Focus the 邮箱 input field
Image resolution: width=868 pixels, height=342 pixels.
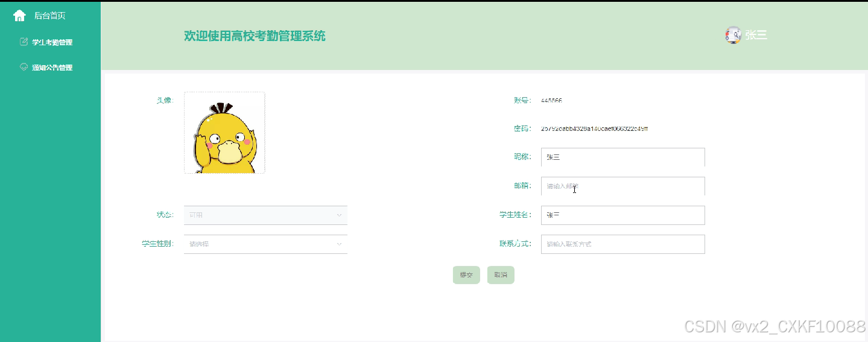(623, 186)
